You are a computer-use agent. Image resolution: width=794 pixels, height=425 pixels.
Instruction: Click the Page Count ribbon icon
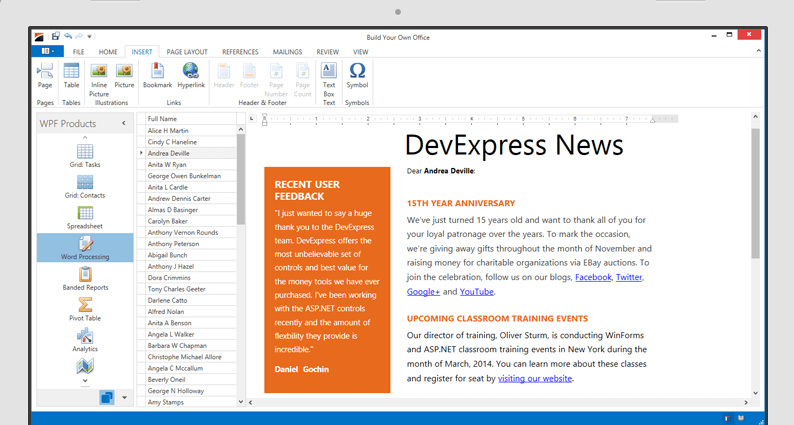(302, 80)
